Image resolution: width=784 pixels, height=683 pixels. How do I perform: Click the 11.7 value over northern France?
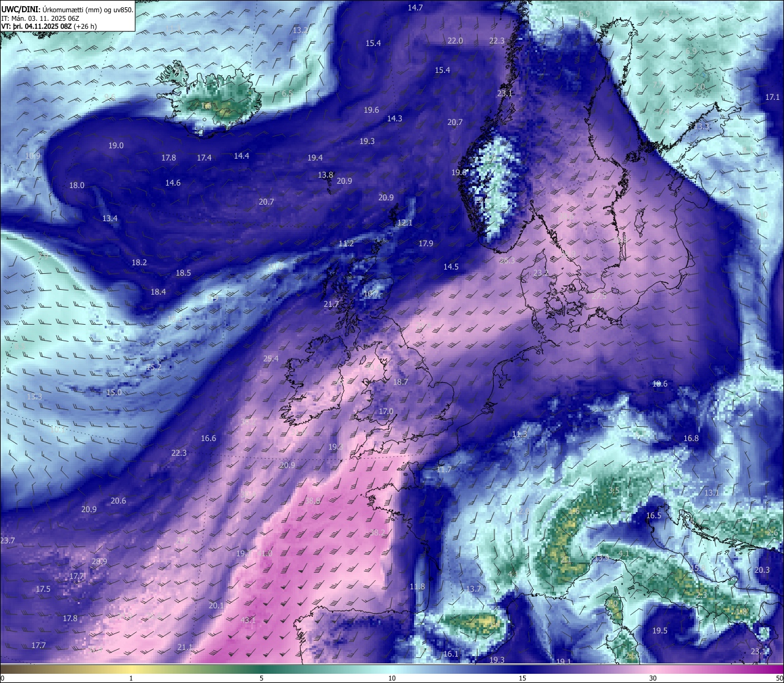[443, 470]
